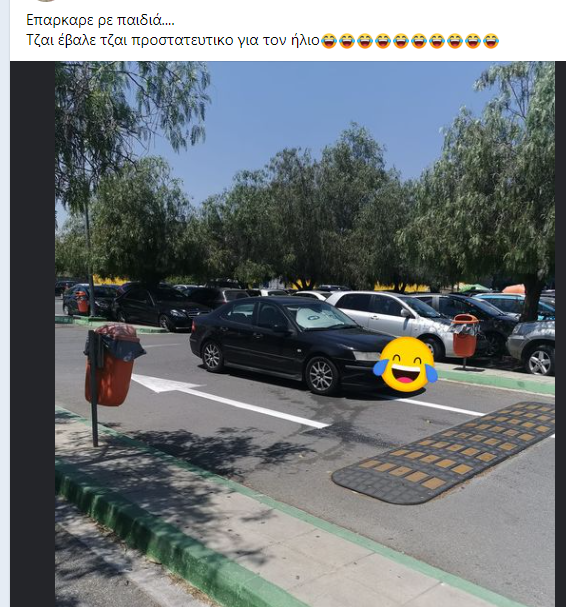This screenshot has width=566, height=607.
Task: Click the orange trash bin on the left pole
Action: click(114, 365)
